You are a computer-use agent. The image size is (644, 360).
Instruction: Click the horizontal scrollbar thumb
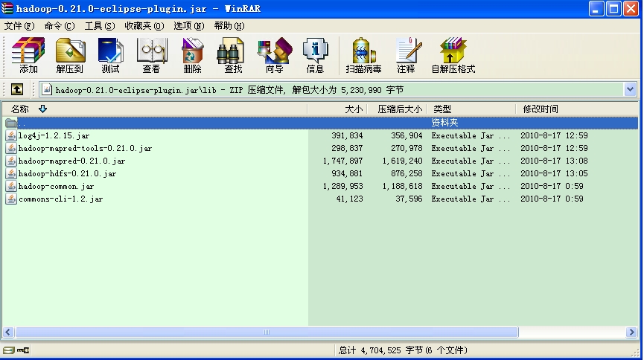[267, 332]
